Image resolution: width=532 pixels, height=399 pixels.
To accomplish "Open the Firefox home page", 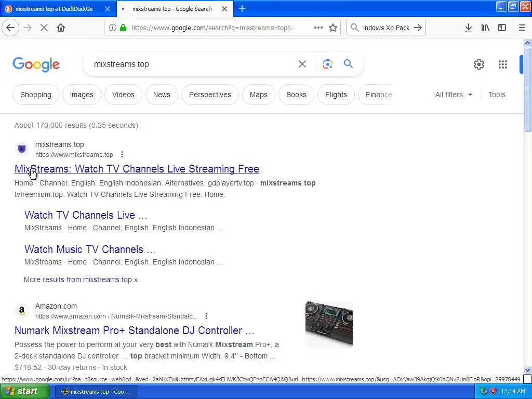I will point(61,28).
